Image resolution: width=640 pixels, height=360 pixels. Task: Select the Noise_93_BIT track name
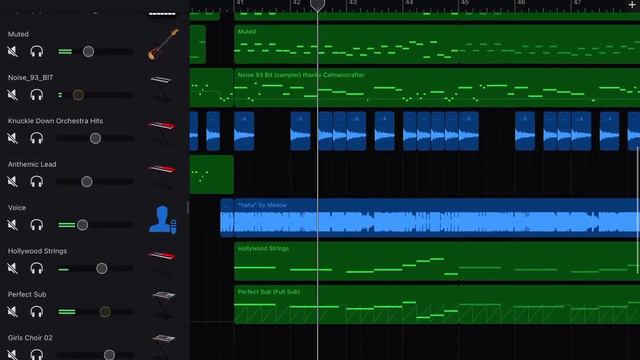click(30, 78)
